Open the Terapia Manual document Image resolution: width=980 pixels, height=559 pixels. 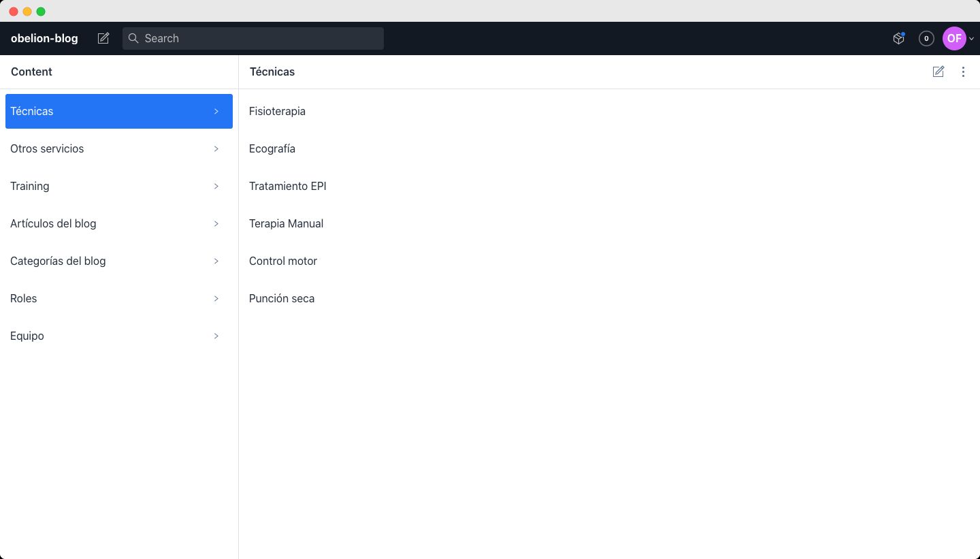609,223
